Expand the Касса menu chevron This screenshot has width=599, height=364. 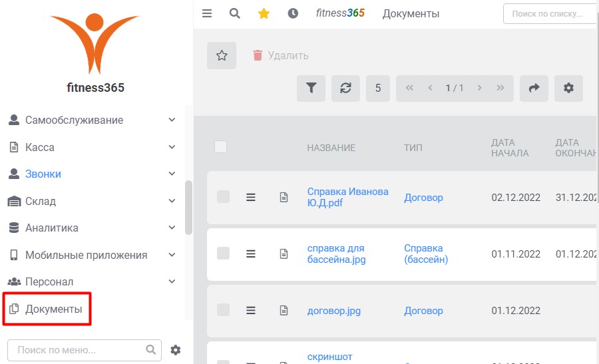pos(172,147)
